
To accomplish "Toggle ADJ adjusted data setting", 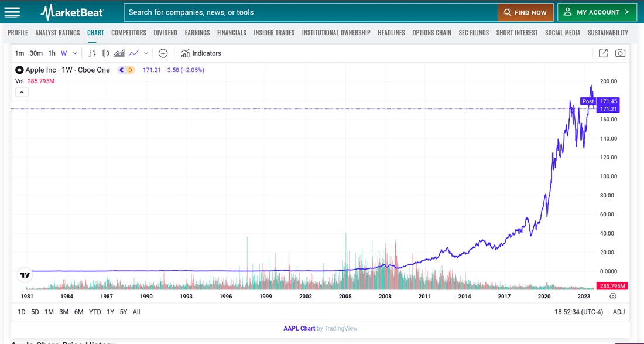I will tap(618, 312).
